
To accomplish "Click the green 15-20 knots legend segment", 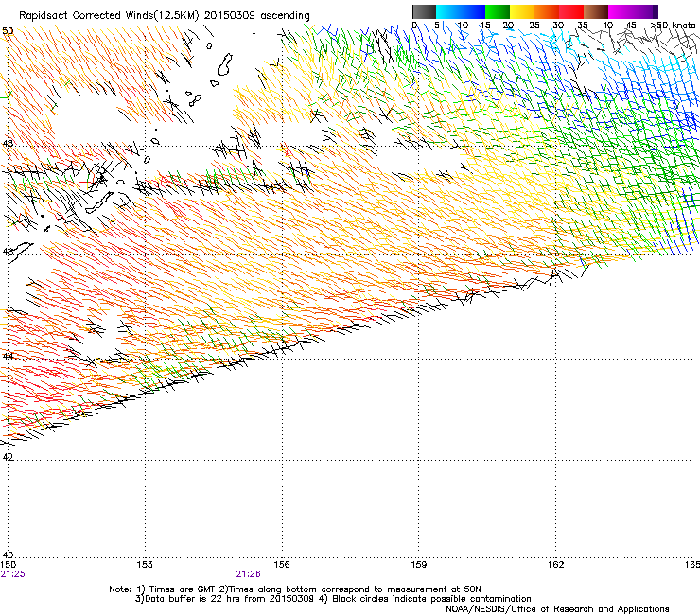I will point(498,11).
